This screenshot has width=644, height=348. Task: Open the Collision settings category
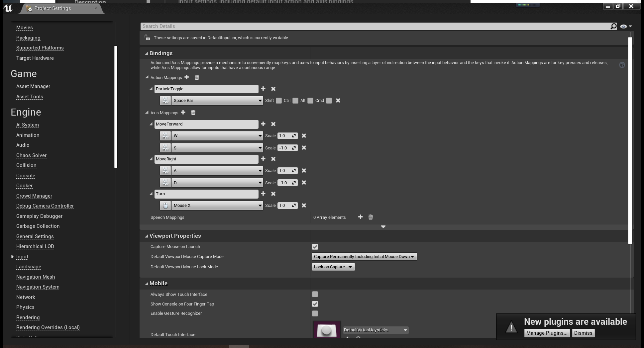click(26, 165)
